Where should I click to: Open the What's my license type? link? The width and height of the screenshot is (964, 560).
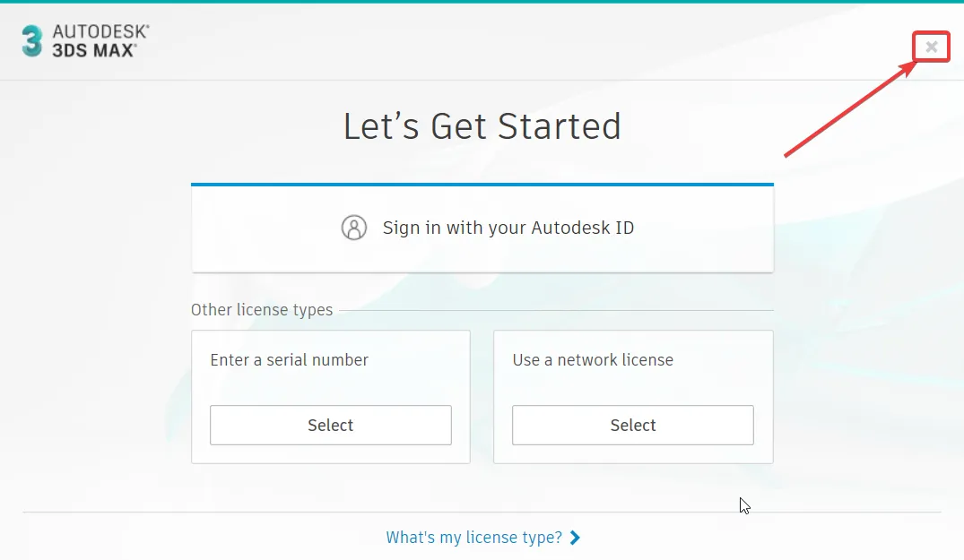[474, 538]
